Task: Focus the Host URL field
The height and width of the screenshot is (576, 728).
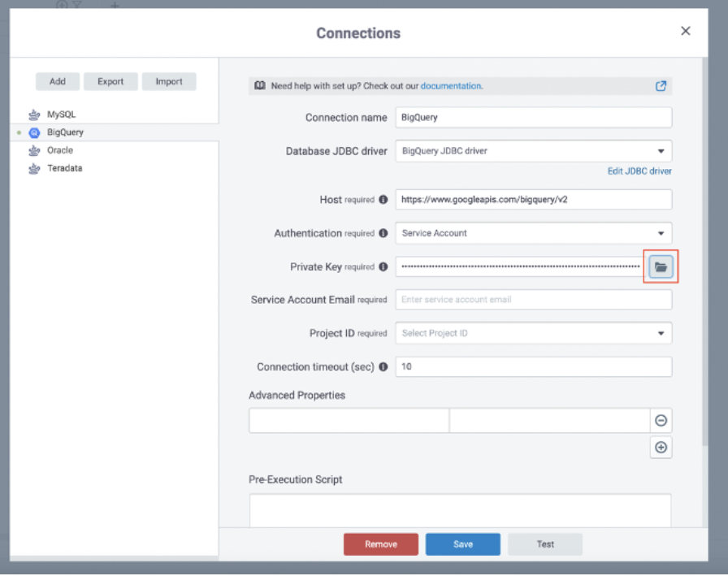Action: [x=534, y=200]
